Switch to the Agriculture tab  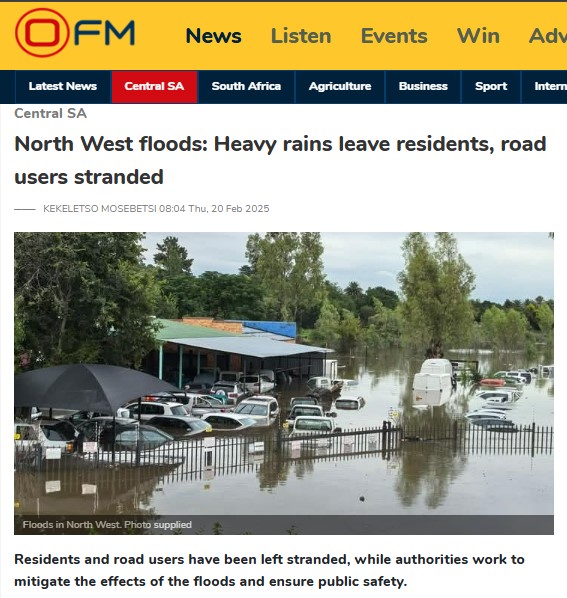[x=340, y=87]
